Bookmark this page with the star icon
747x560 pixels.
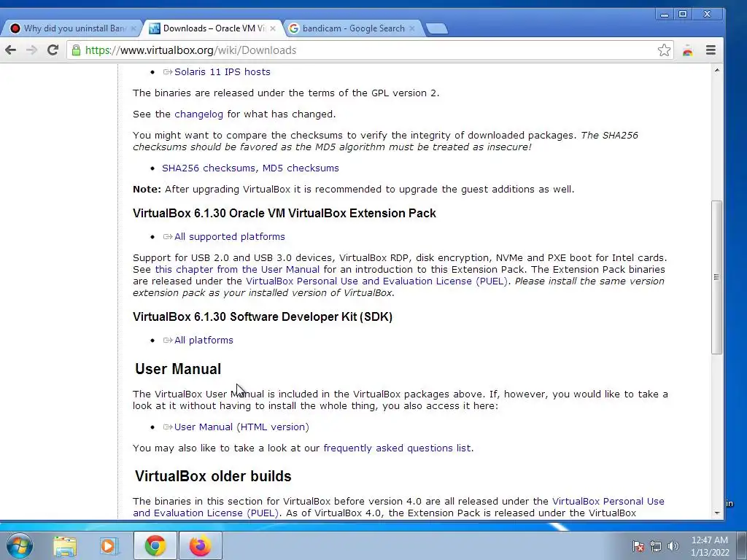664,50
